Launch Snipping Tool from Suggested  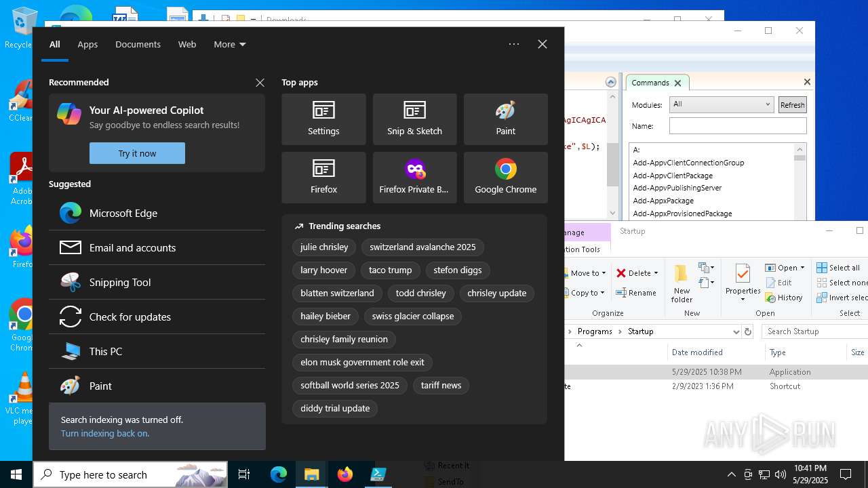pos(157,282)
